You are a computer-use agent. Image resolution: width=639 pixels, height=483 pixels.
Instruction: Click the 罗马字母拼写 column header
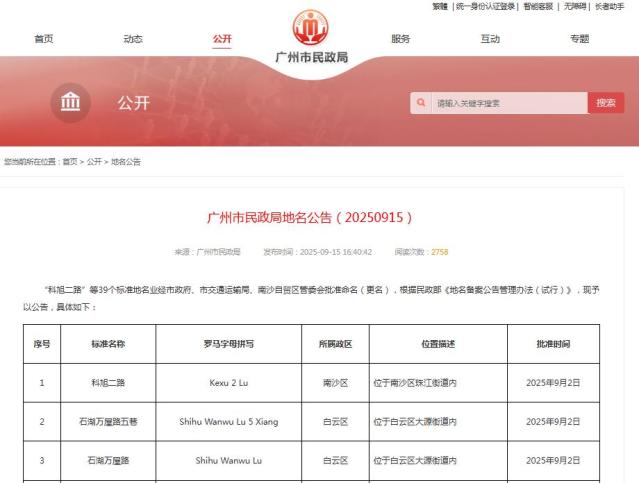(229, 344)
